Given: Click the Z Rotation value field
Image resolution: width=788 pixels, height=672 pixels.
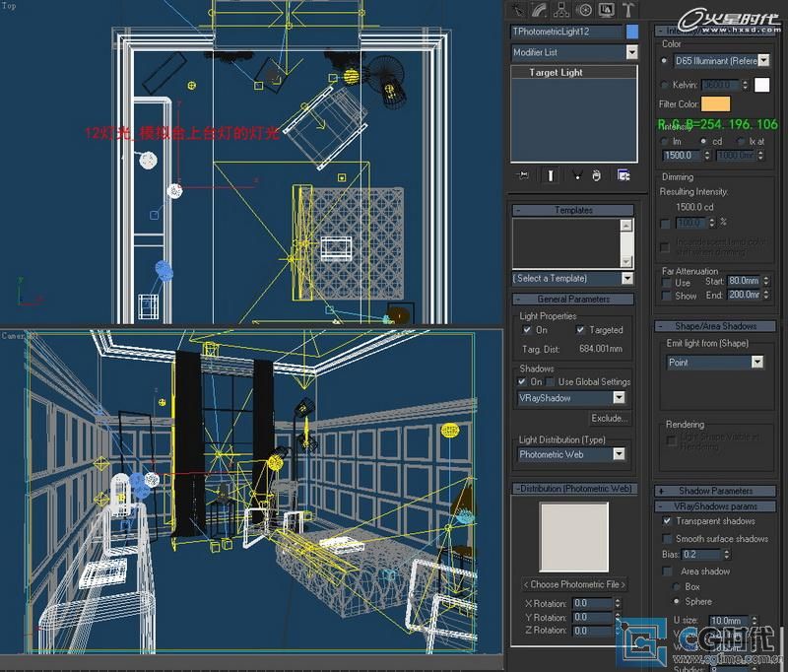Looking at the screenshot, I should (x=593, y=631).
